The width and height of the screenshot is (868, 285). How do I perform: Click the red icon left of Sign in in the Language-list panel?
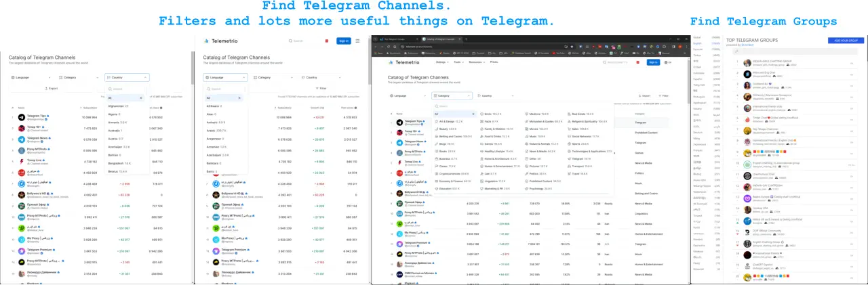[x=328, y=41]
